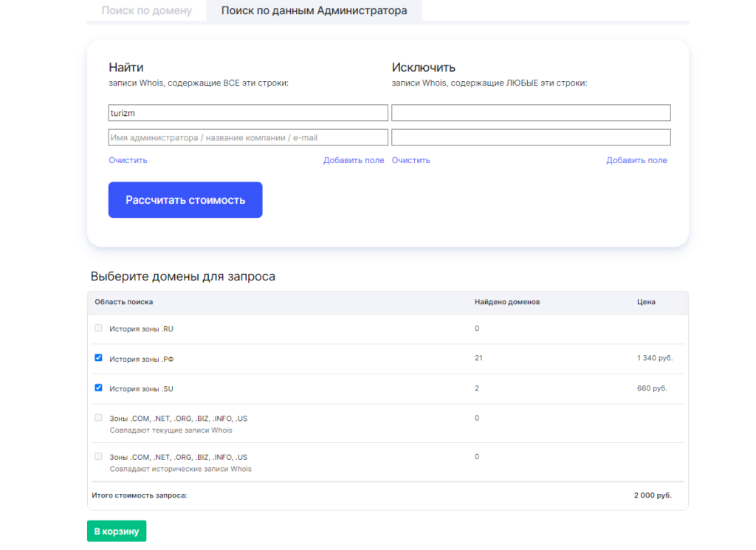Screen dimensions: 756x550
Task: Click the search field containing "turizm"
Action: (x=248, y=113)
